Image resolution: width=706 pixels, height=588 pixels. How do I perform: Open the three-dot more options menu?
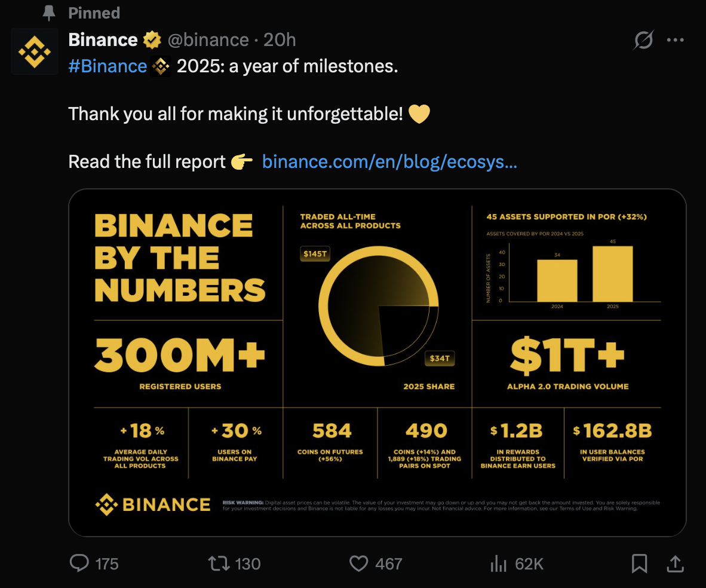click(x=675, y=40)
